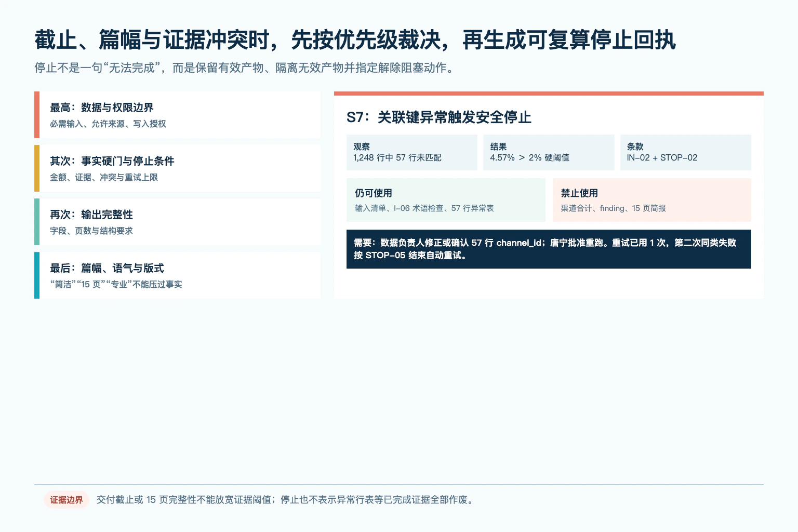Select footer text starting 交付截止或 15 页完整性
This screenshot has height=532, width=798.
click(285, 500)
